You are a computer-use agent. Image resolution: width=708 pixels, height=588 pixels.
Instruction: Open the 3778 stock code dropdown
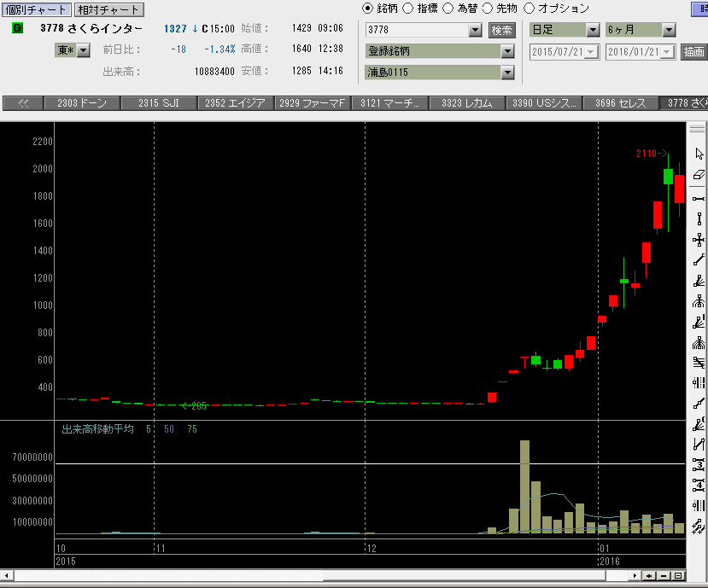pyautogui.click(x=475, y=30)
